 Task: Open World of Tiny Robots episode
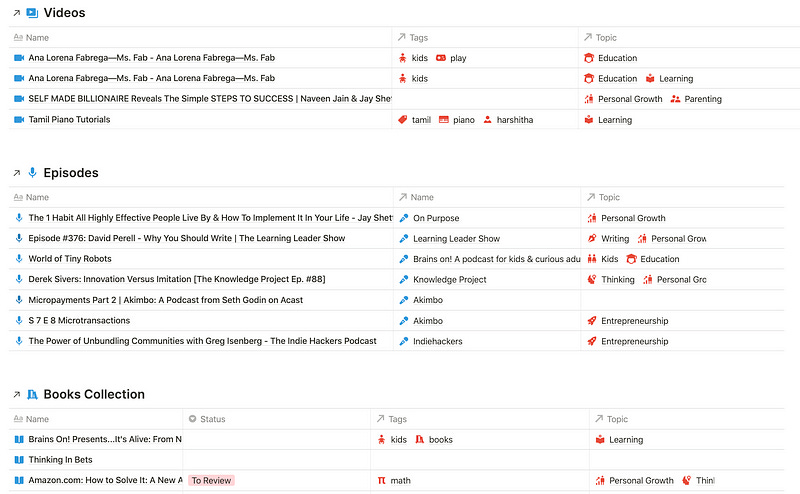(70, 259)
